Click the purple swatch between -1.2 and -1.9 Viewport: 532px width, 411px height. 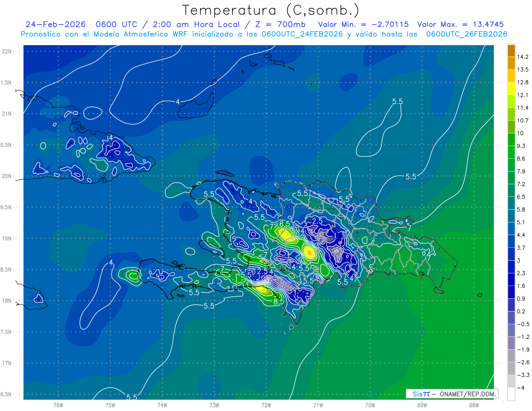[511, 343]
